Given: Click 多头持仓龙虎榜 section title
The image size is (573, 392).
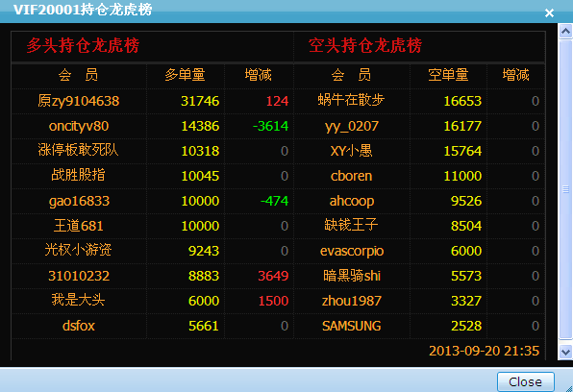Looking at the screenshot, I should (83, 46).
